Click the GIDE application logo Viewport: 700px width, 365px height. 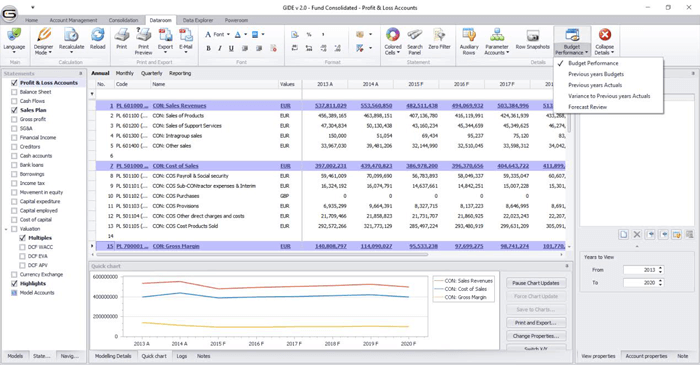tap(9, 14)
